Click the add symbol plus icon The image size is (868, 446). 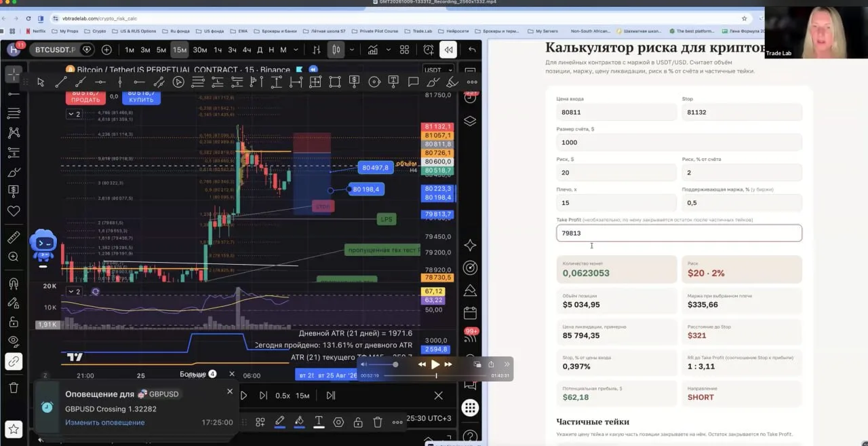106,50
